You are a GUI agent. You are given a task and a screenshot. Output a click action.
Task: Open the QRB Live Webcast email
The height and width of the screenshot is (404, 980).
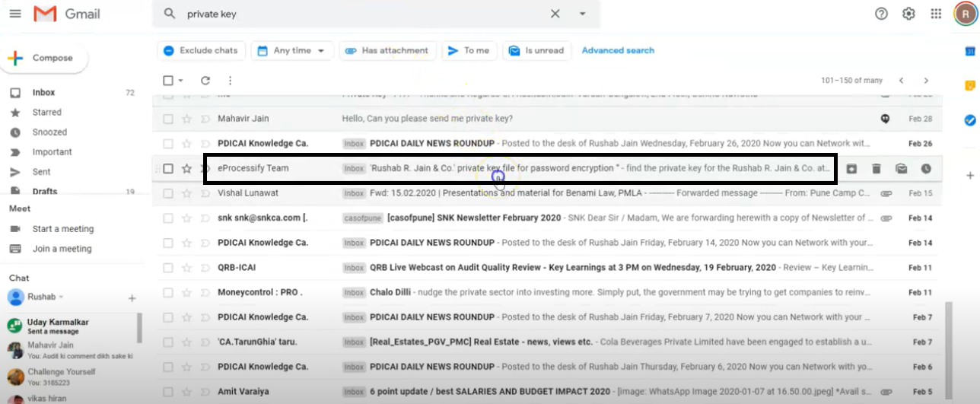pos(547,267)
